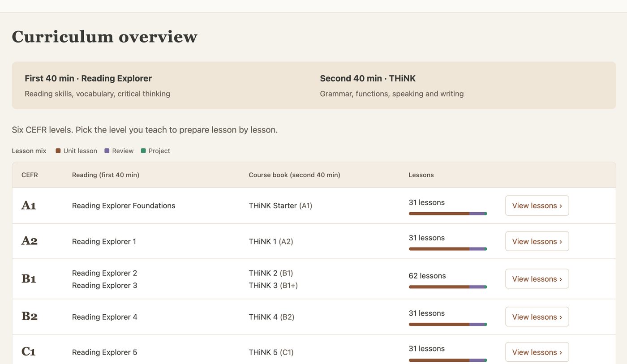Open View lessons for A2 level
The width and height of the screenshot is (627, 364).
pyautogui.click(x=537, y=241)
